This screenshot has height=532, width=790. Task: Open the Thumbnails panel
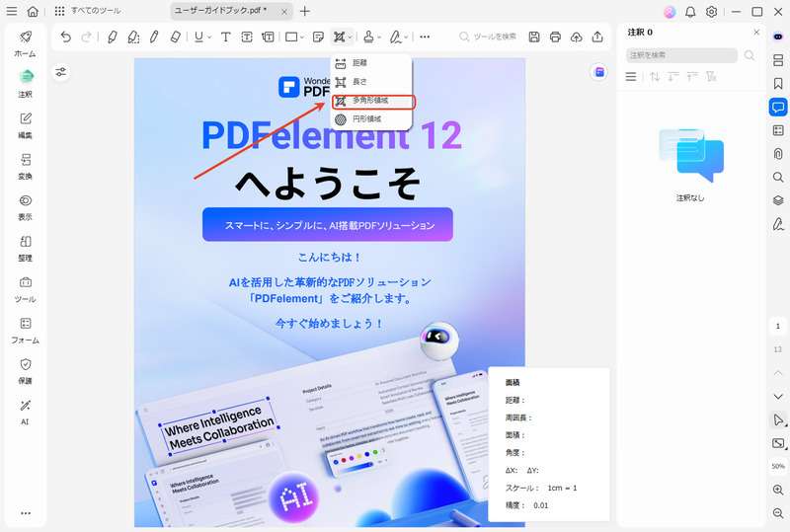coord(778,60)
